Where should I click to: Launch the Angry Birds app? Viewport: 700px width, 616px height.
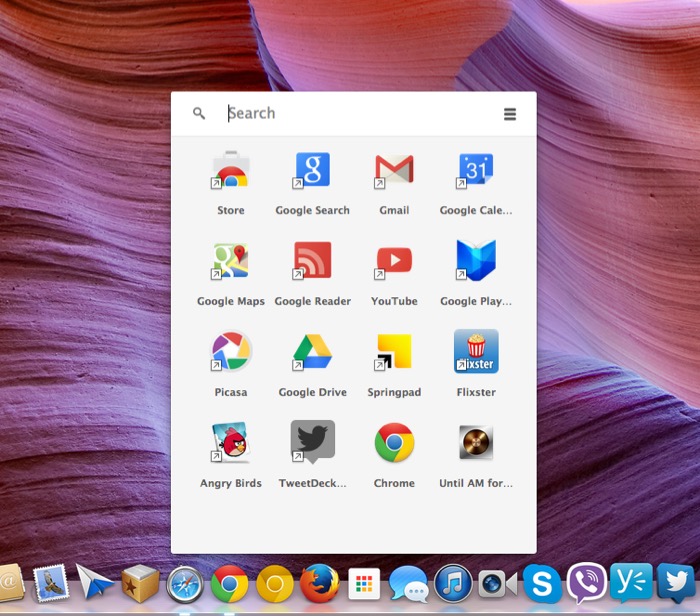click(231, 442)
